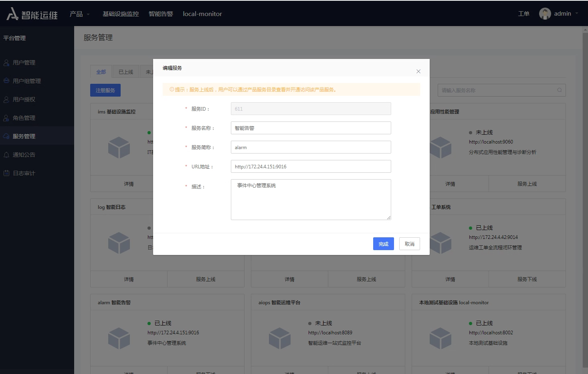
Task: Open the 产品 dropdown menu
Action: (79, 14)
